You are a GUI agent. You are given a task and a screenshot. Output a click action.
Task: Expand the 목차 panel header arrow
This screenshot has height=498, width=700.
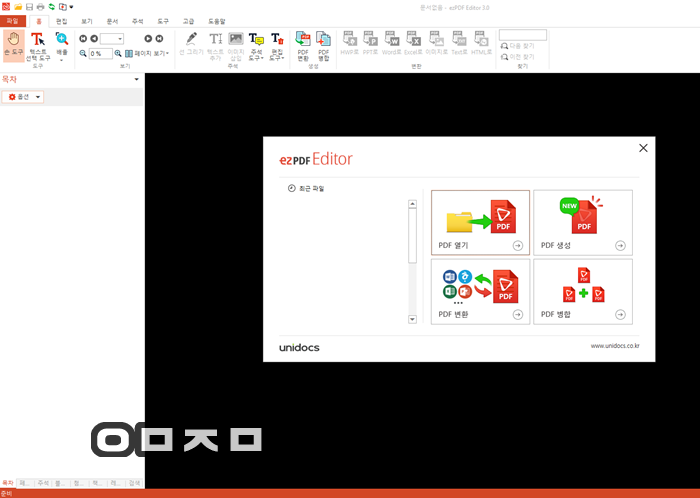137,79
